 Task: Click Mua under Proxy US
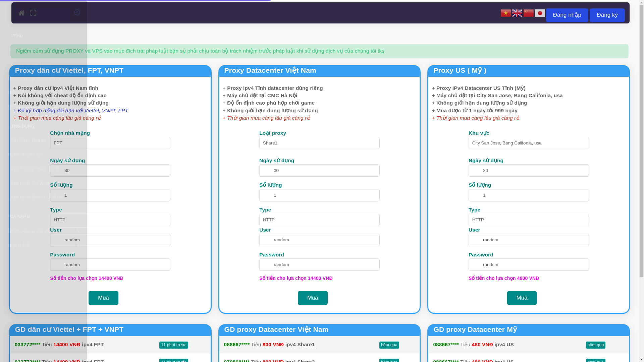click(522, 298)
